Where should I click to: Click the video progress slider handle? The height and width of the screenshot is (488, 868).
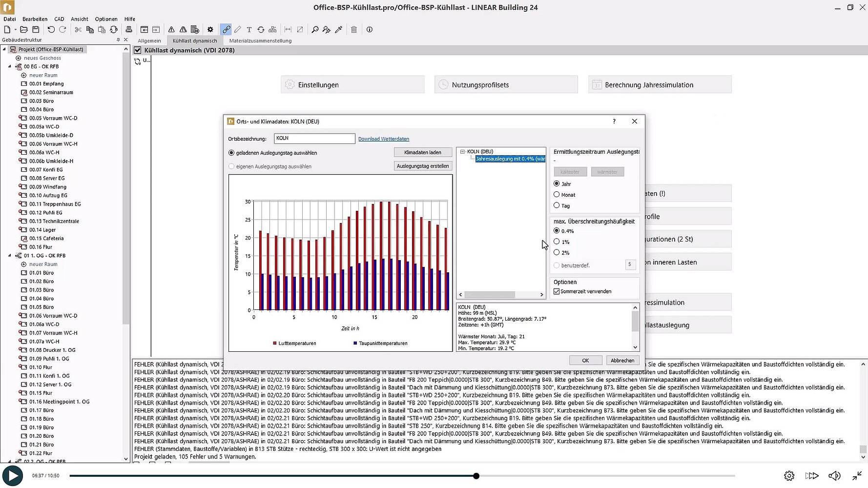click(476, 476)
